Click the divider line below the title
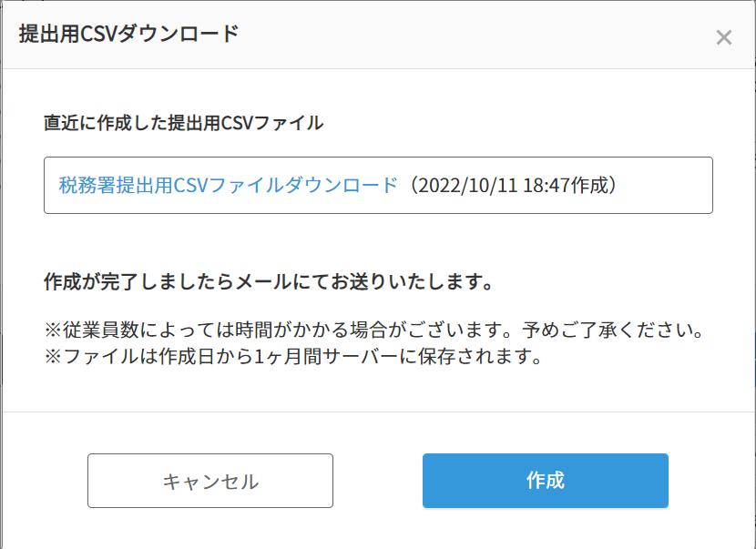The width and height of the screenshot is (756, 549). coord(378,68)
